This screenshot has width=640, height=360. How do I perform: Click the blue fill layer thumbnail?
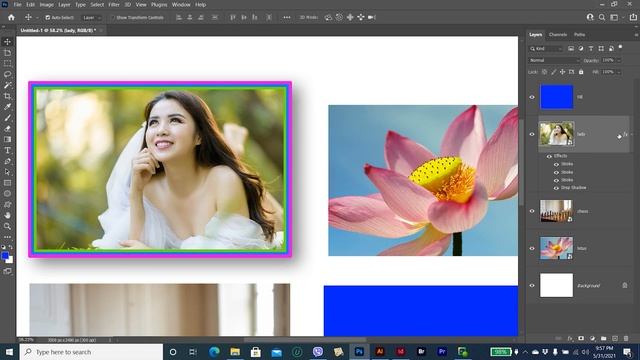pyautogui.click(x=557, y=97)
